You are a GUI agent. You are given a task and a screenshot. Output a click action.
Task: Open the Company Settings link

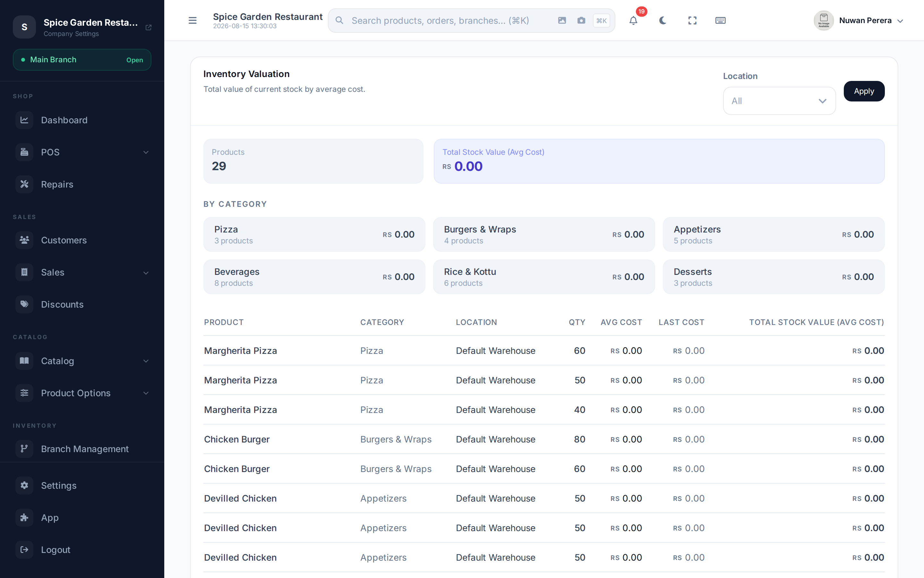click(71, 34)
